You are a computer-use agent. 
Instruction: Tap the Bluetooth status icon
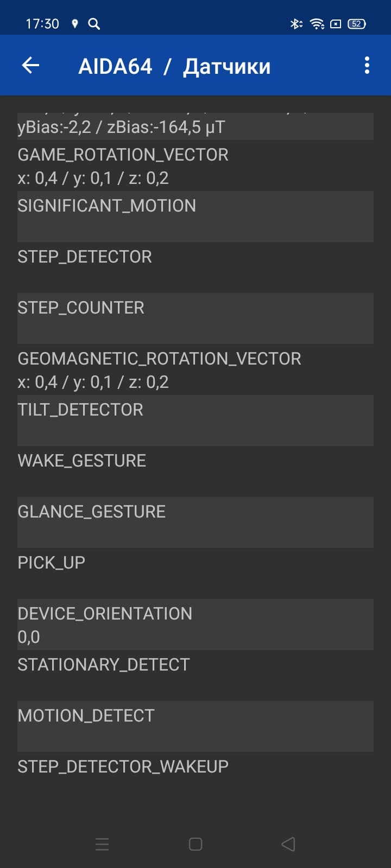[295, 24]
